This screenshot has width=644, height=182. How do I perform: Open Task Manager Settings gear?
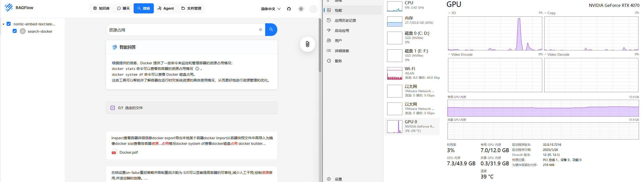click(329, 179)
